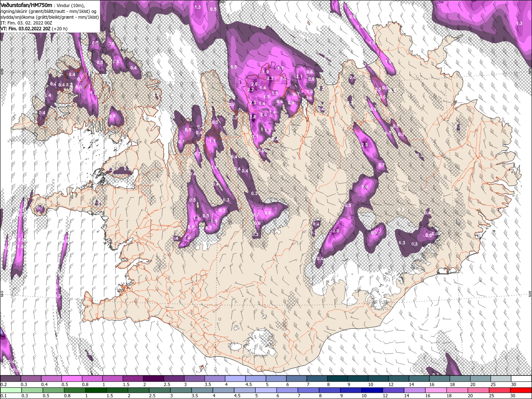This screenshot has width=532, height=399.
Task: Click the 2.6 snowfall value on map
Action: tap(254, 84)
